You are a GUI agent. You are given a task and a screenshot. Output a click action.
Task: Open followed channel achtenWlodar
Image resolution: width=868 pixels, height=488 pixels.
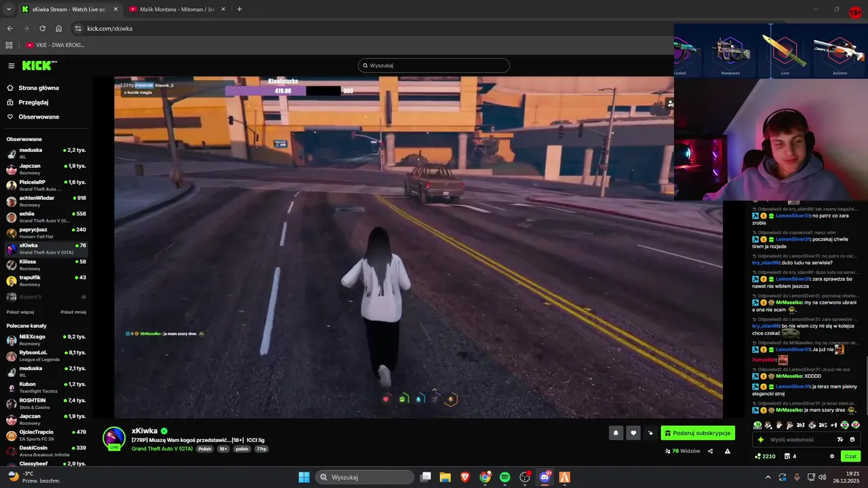46,201
